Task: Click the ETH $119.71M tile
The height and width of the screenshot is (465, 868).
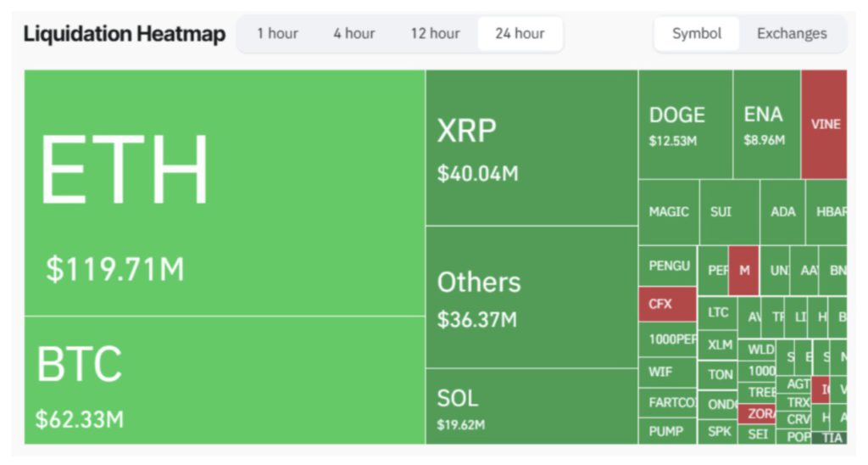Action: click(x=224, y=193)
